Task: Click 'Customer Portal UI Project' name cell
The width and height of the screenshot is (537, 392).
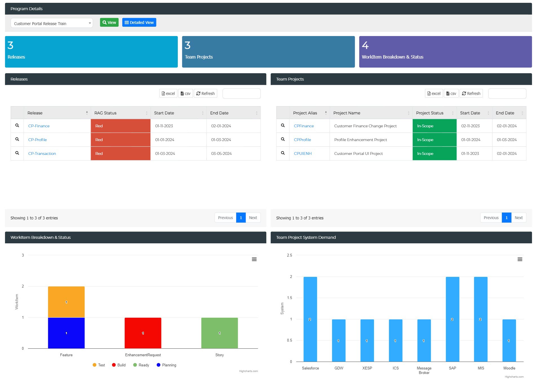Action: [371, 153]
